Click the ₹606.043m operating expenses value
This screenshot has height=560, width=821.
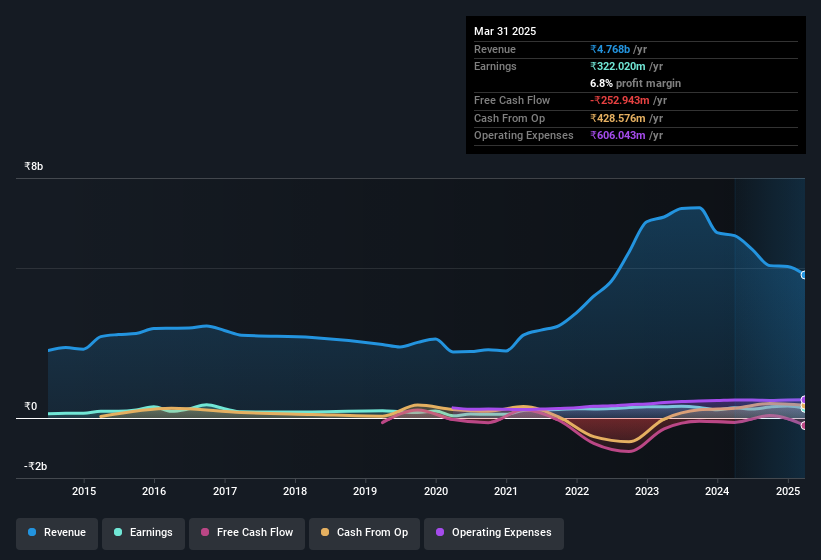(x=618, y=136)
